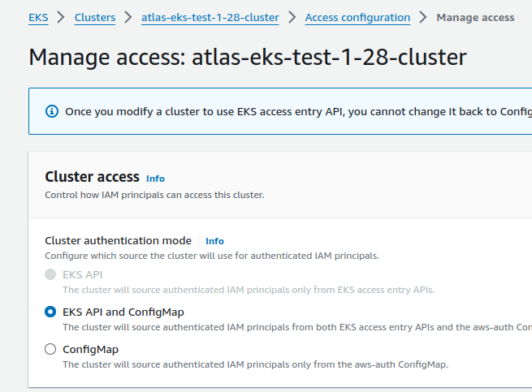The width and height of the screenshot is (532, 392).
Task: Click the Manage access breadcrumb text
Action: pyautogui.click(x=475, y=17)
